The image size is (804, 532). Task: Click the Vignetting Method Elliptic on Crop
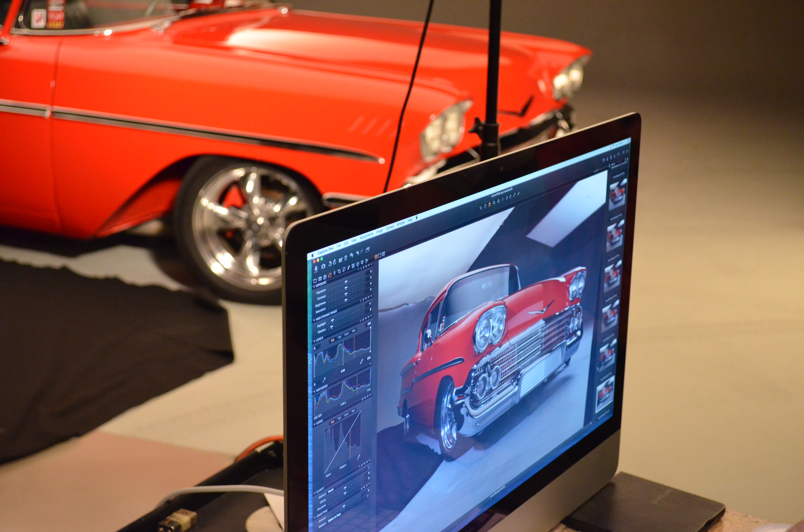[x=334, y=518]
